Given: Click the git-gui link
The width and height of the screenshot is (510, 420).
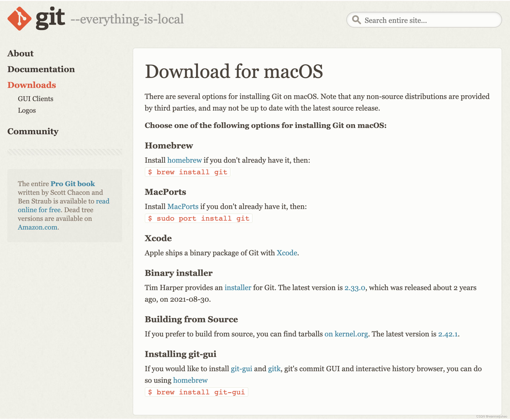Looking at the screenshot, I should [241, 369].
